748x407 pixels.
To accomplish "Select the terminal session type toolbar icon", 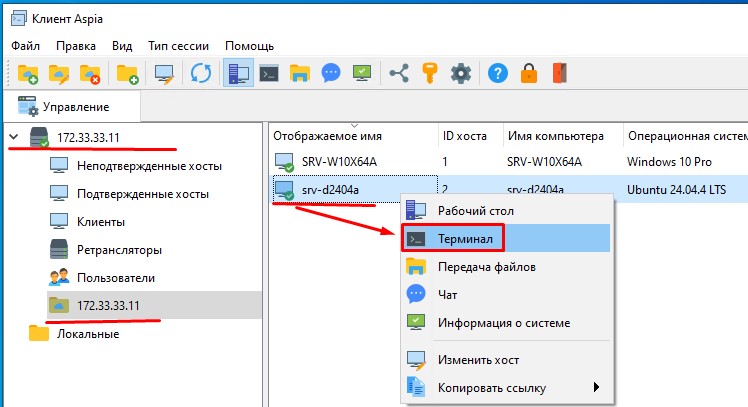I will [x=269, y=73].
